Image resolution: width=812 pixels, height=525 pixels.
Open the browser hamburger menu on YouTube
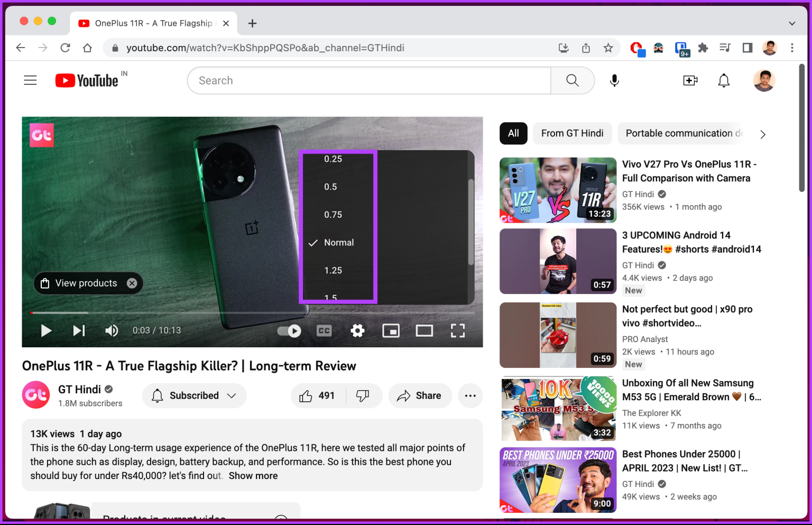click(30, 80)
